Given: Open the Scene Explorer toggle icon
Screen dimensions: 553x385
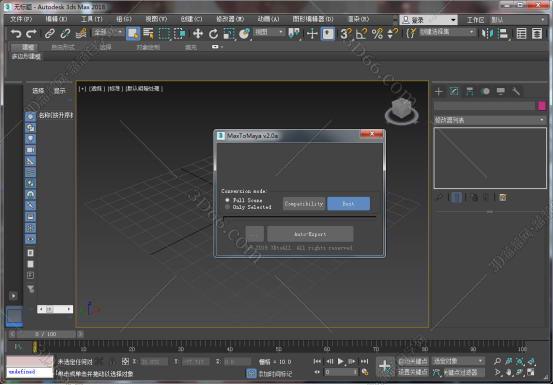Looking at the screenshot, I should pyautogui.click(x=521, y=34).
